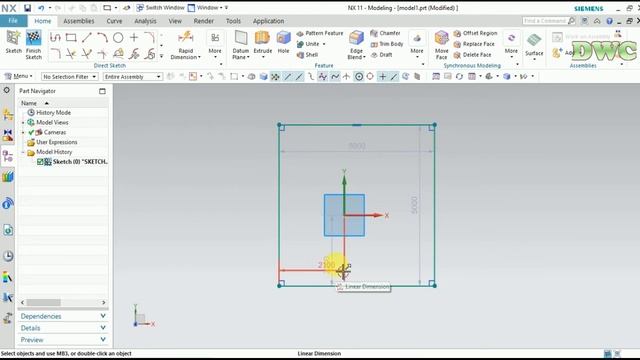Select User Expressions tree item
This screenshot has width=640, height=360.
click(57, 142)
